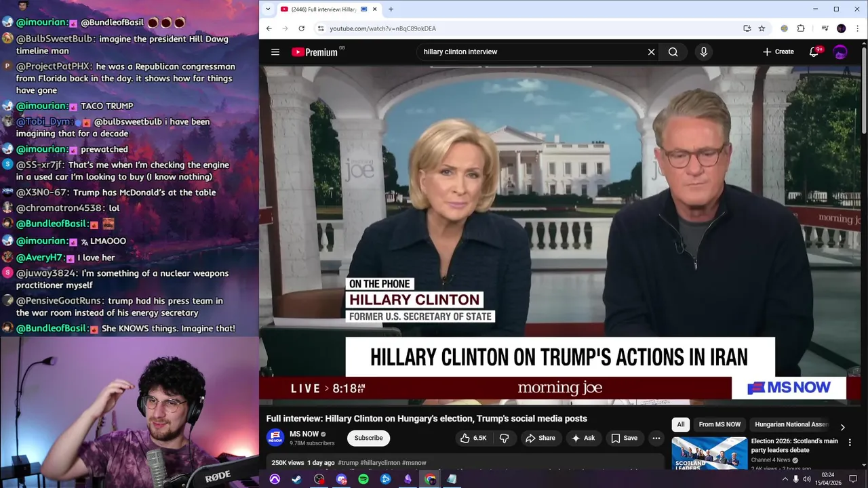The image size is (868, 488).
Task: Open Chrome media control icon
Action: pos(825,28)
